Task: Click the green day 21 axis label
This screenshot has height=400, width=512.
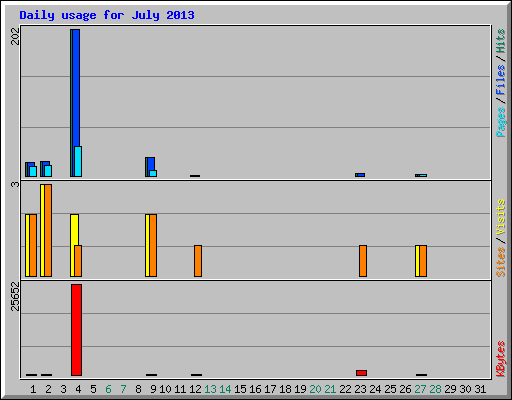Action: [330, 389]
